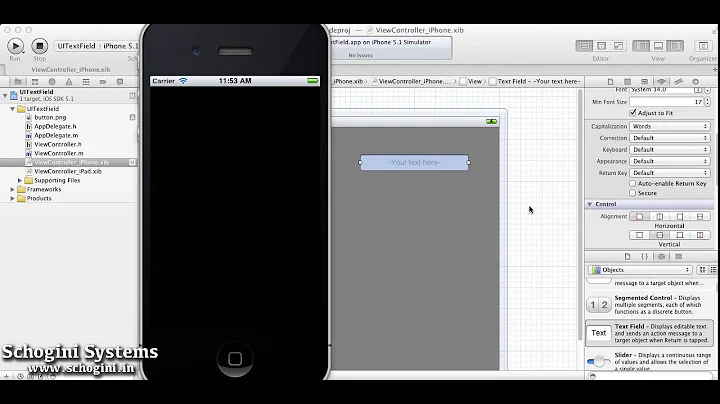This screenshot has height=404, width=720.
Task: Show the Size inspector ruler icon
Action: tap(678, 82)
